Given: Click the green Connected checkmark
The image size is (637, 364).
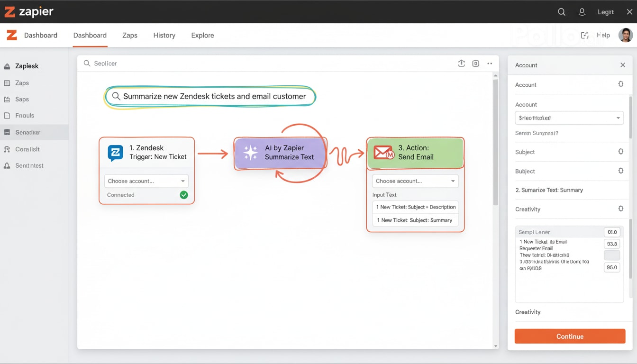Looking at the screenshot, I should [x=184, y=195].
